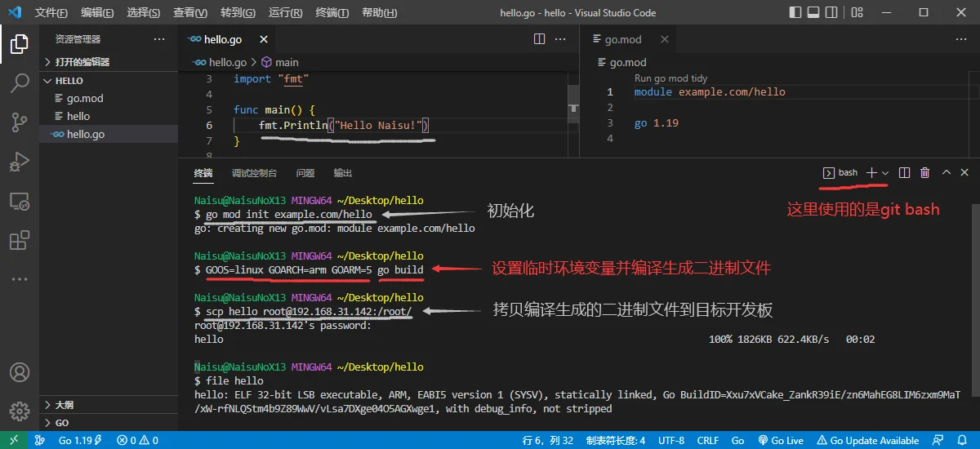The height and width of the screenshot is (449, 980).
Task: Change the CRLF end of line sequence
Action: pyautogui.click(x=708, y=441)
